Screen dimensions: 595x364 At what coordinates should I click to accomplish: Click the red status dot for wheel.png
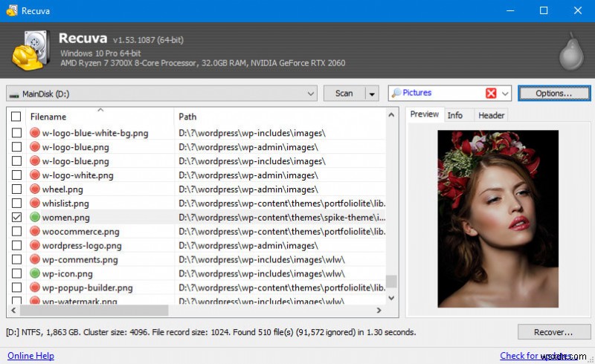[x=35, y=189]
